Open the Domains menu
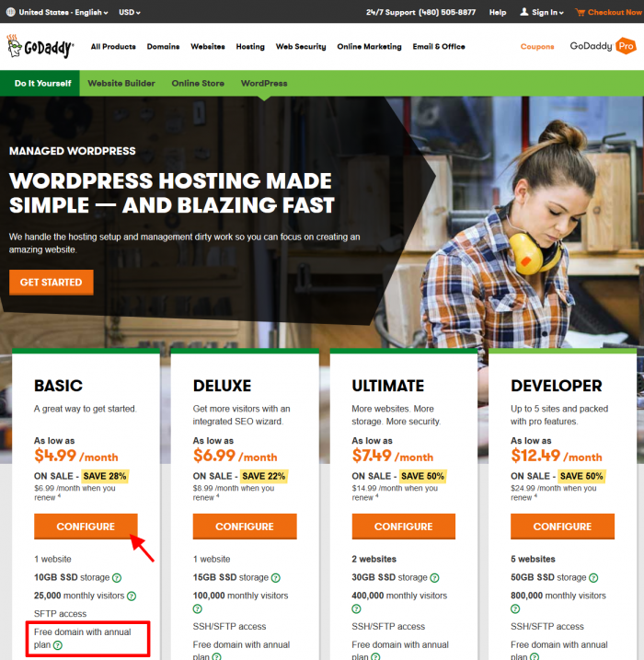644x660 pixels. pyautogui.click(x=163, y=47)
